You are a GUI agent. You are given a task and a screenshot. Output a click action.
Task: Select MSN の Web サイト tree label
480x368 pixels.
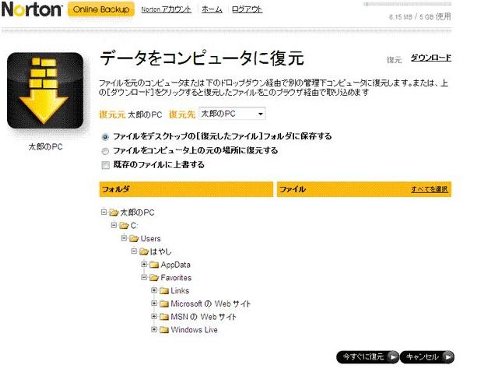tap(203, 317)
